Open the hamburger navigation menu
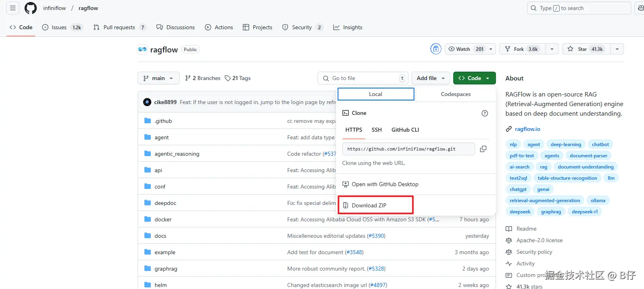Screen dimensions: 644x289 pyautogui.click(x=13, y=8)
